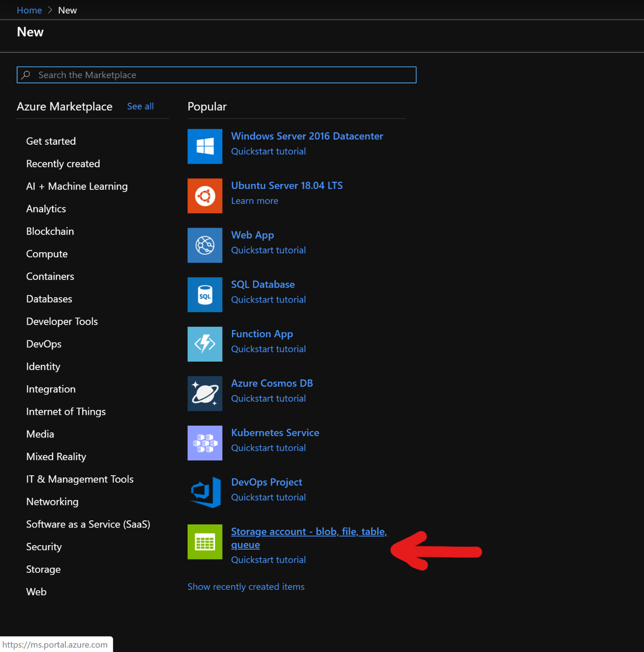
Task: Click inside the Marketplace search field
Action: coord(216,74)
